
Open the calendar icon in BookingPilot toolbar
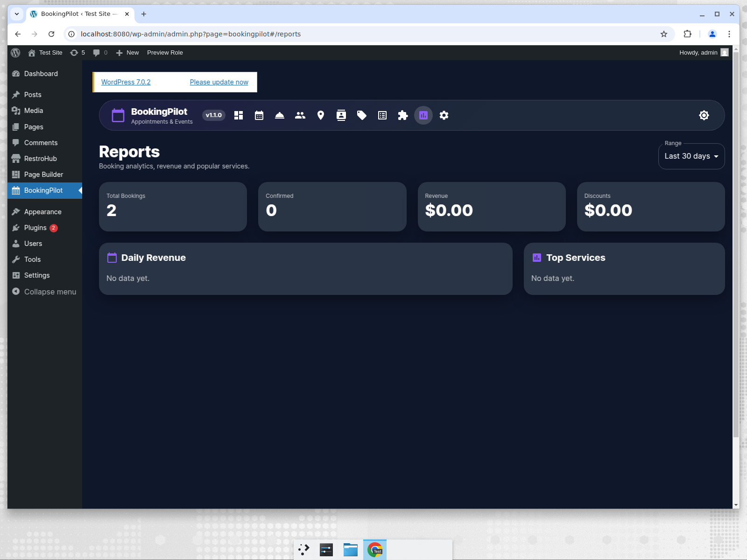coord(259,115)
